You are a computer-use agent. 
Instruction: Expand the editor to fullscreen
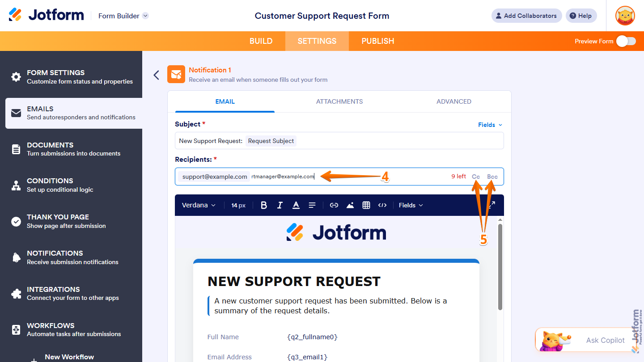coord(491,205)
